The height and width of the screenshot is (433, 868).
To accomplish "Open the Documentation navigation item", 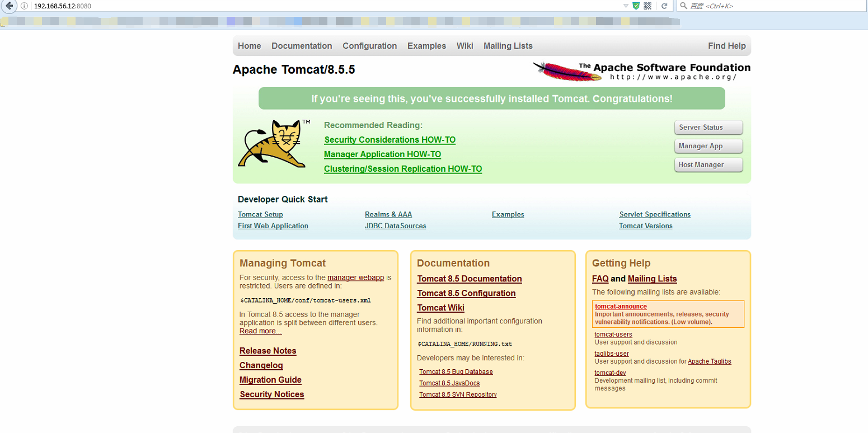I will point(302,46).
